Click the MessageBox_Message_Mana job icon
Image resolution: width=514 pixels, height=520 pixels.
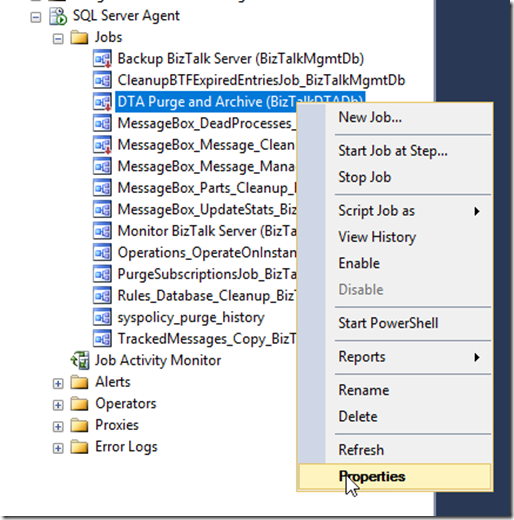pos(102,166)
